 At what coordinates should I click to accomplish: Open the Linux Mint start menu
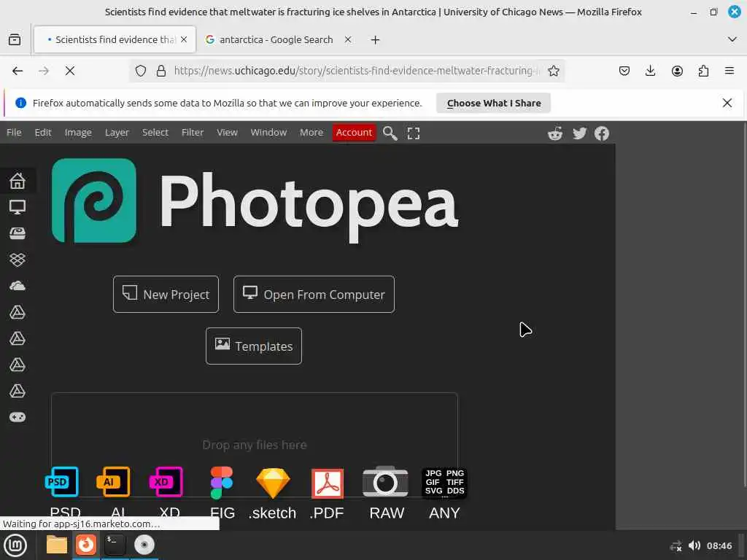[16, 545]
